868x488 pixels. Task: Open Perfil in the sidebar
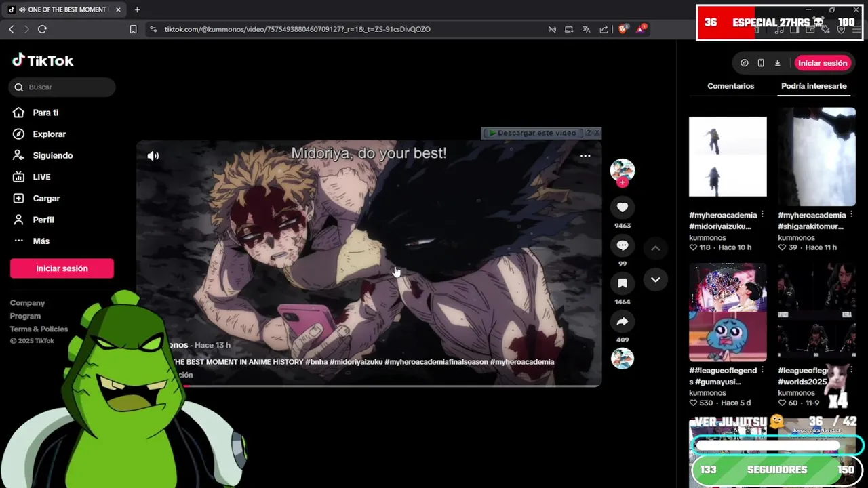(x=43, y=220)
